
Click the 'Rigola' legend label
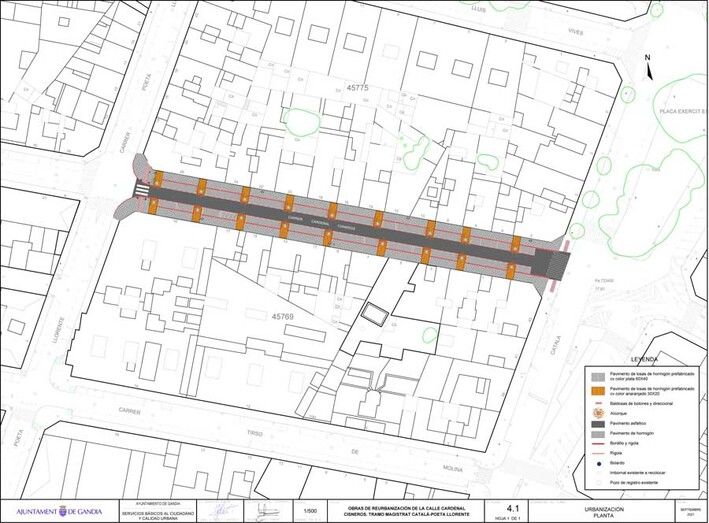click(x=617, y=453)
